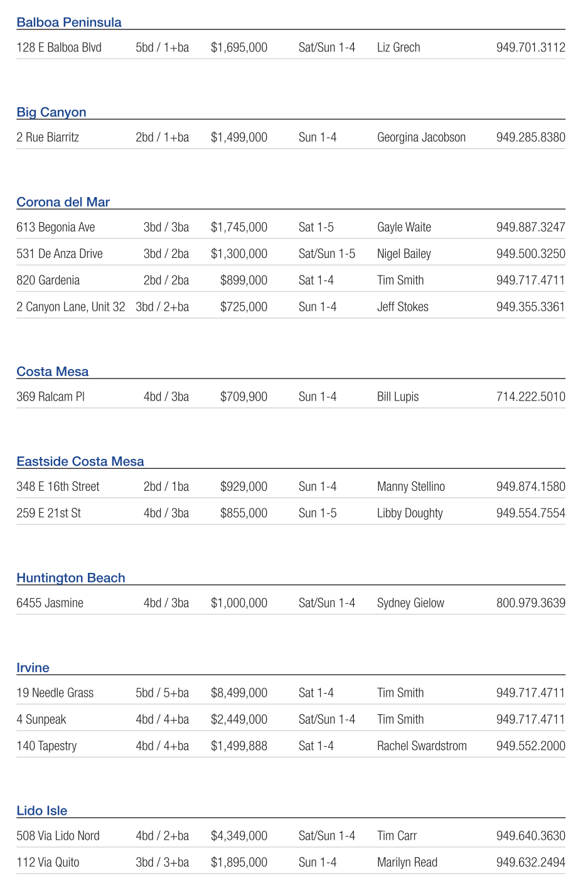Click Libby Doughty's phone number

tap(530, 513)
